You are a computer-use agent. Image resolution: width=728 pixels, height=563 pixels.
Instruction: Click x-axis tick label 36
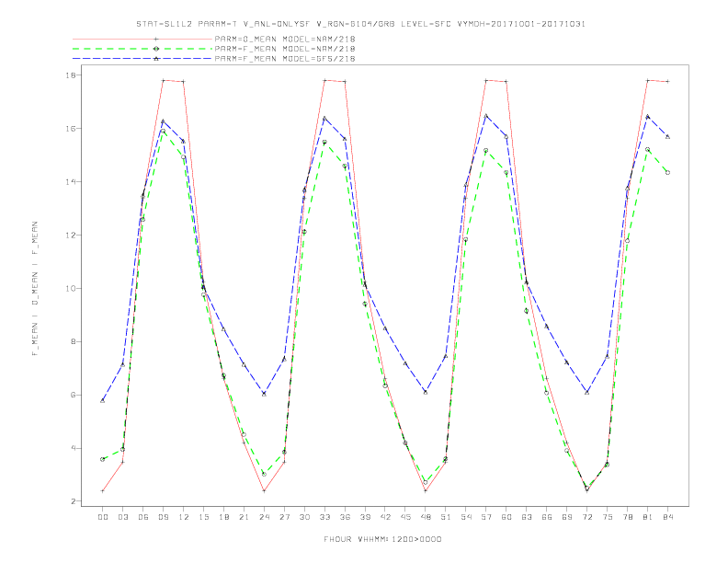click(x=345, y=517)
